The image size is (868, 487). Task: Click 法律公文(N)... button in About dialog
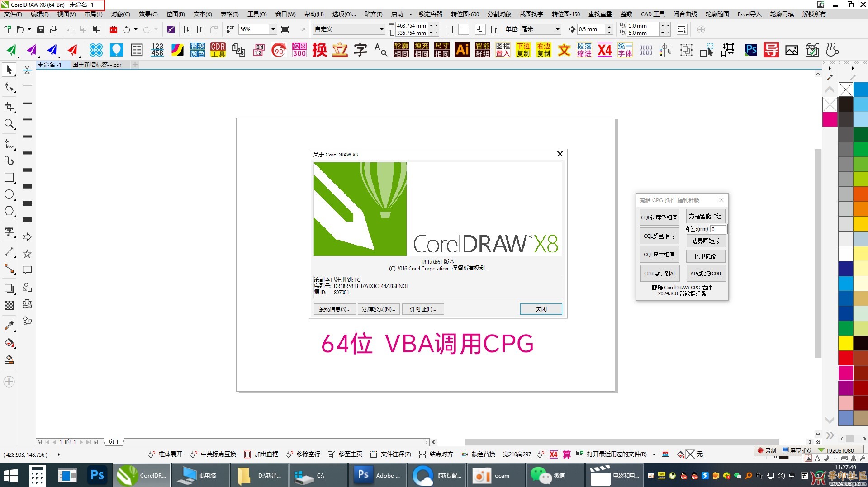pos(379,309)
